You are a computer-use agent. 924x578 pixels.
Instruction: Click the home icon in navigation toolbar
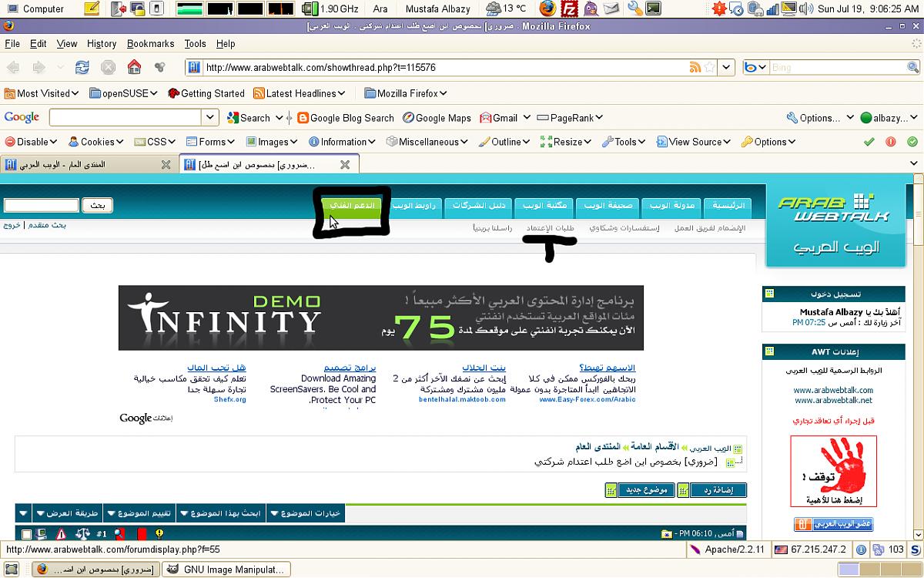pos(134,67)
